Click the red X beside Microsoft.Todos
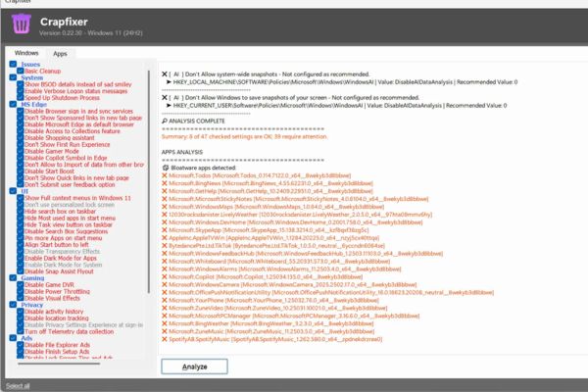588x392 pixels. [x=165, y=175]
